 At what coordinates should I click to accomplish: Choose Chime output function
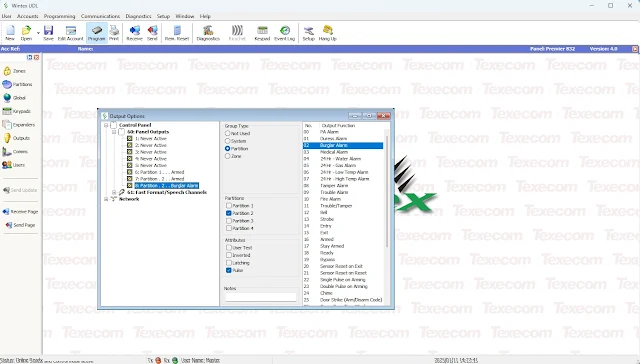click(343, 293)
